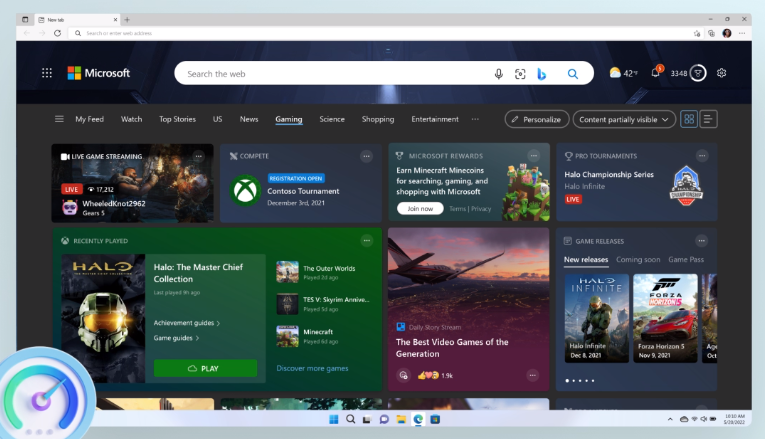Select the Shopping tab
The width and height of the screenshot is (765, 439).
[x=378, y=119]
